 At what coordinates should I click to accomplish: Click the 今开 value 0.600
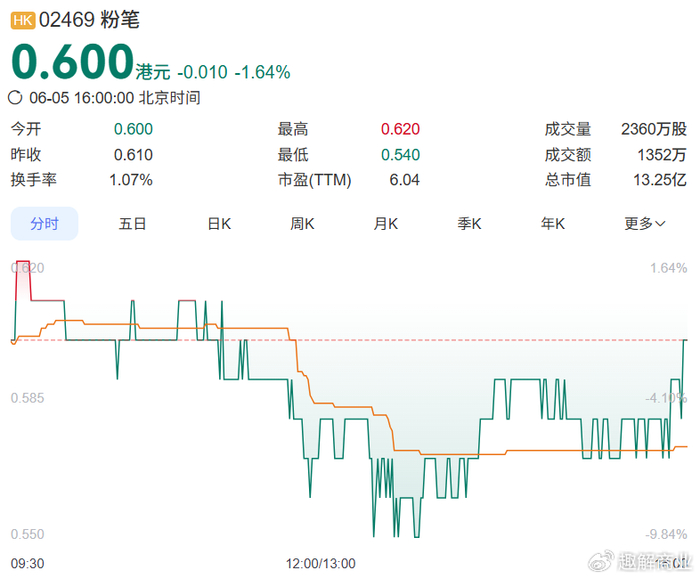click(x=133, y=129)
